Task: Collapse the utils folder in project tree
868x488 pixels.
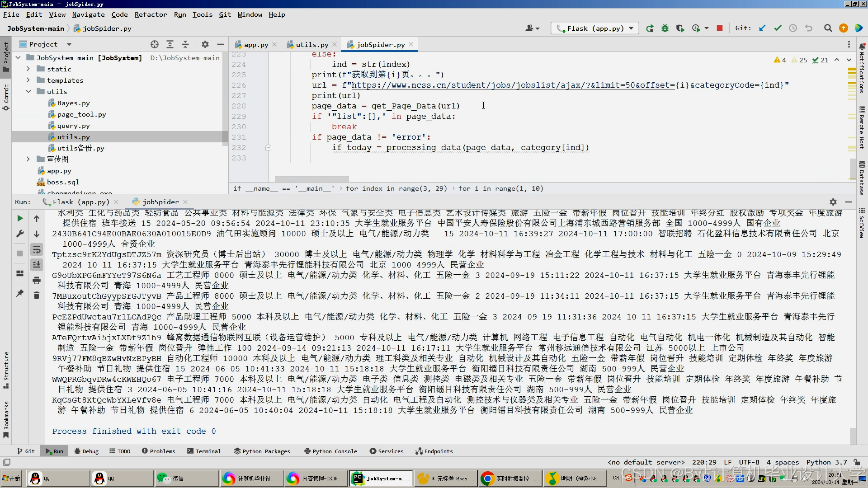Action: point(28,91)
